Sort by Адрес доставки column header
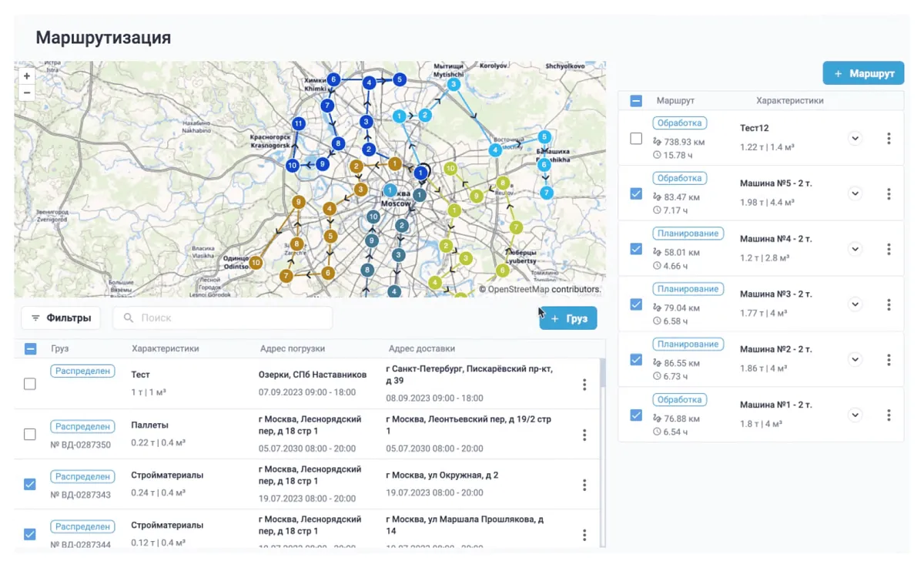Viewport: 924px width, 578px height. [x=421, y=348]
